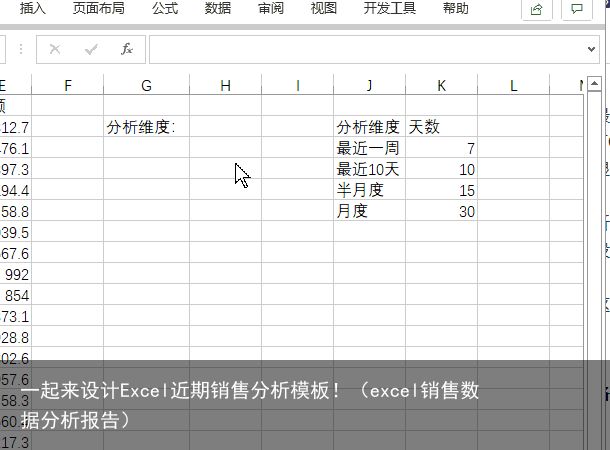Select column J header
This screenshot has width=610, height=450.
point(370,85)
